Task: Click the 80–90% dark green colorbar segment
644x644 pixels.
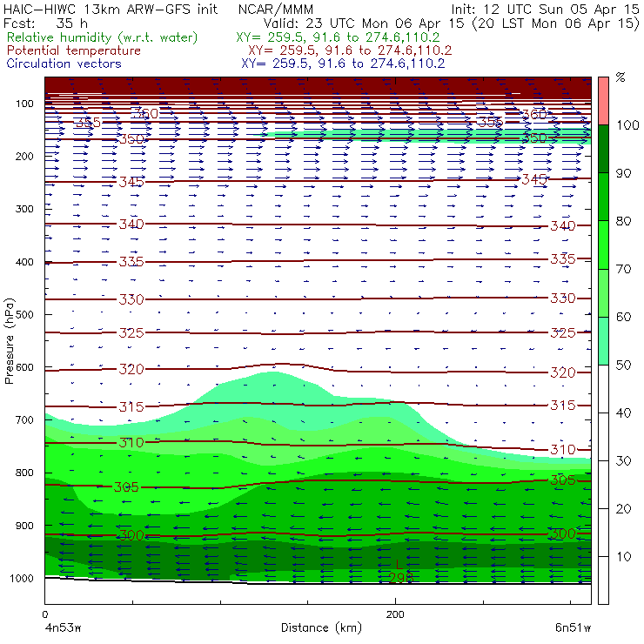Action: point(603,197)
